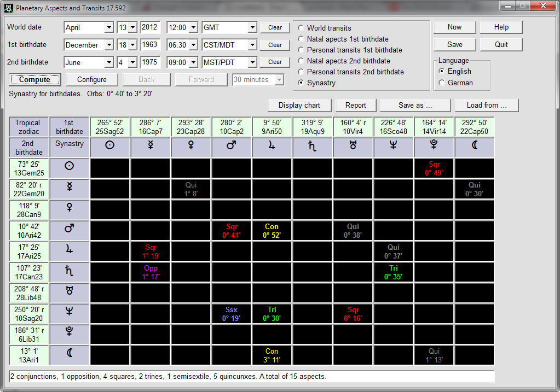Viewport: 560px width, 392px height.
Task: Open the 2nd birthdate 09:00 time dropdown
Action: click(x=194, y=62)
